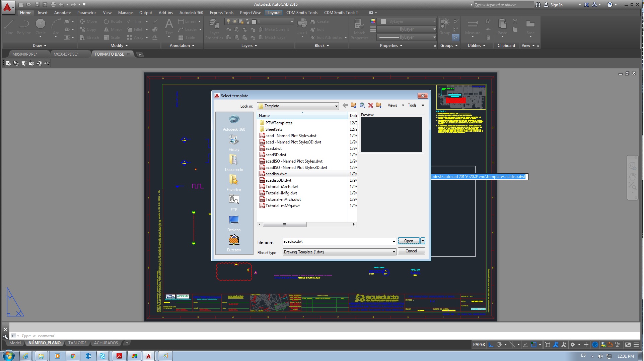Click the Open button
The image size is (644, 361).
409,241
